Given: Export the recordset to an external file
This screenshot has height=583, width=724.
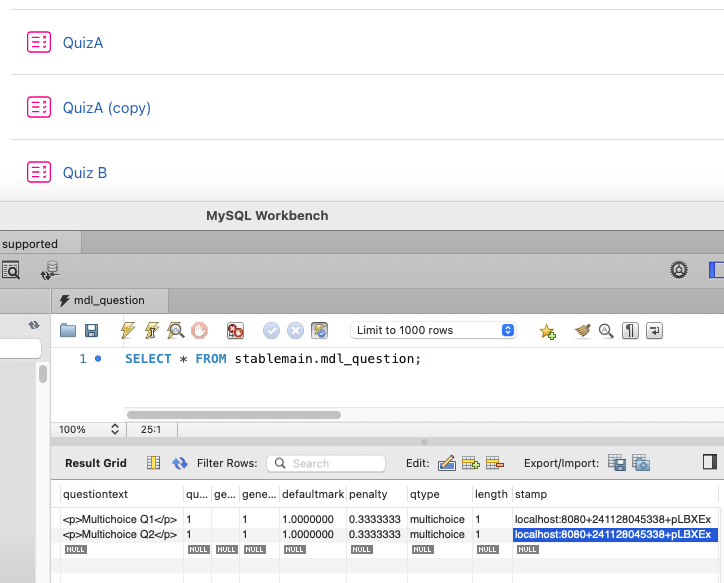Looking at the screenshot, I should [616, 463].
